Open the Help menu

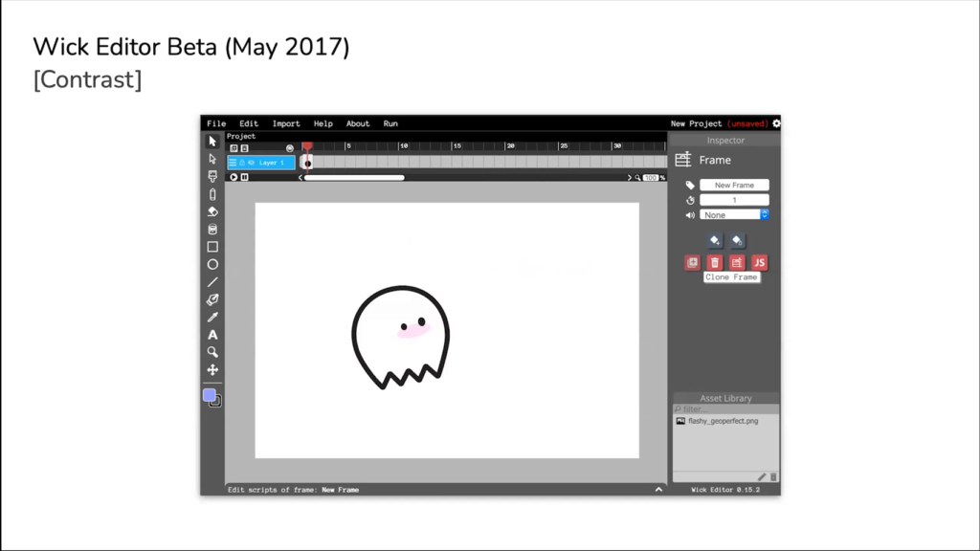point(323,123)
